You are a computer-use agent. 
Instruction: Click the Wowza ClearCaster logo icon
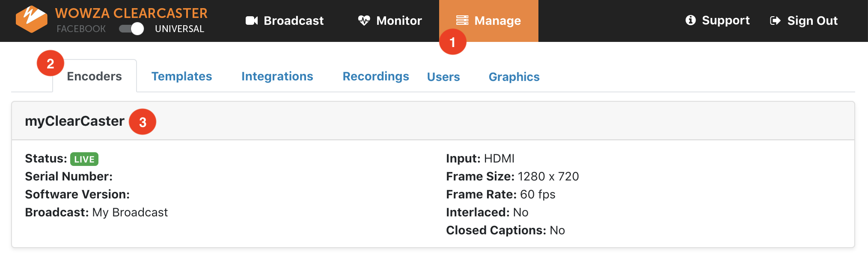coord(31,19)
